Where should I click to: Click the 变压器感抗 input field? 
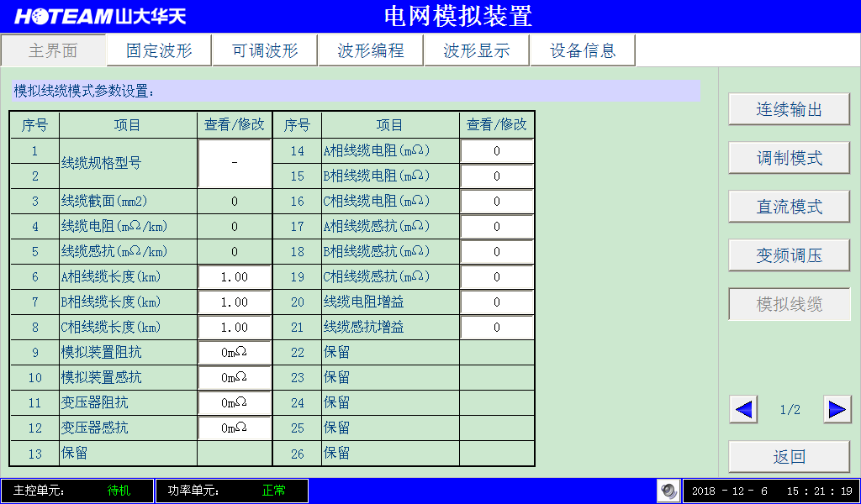click(x=235, y=428)
